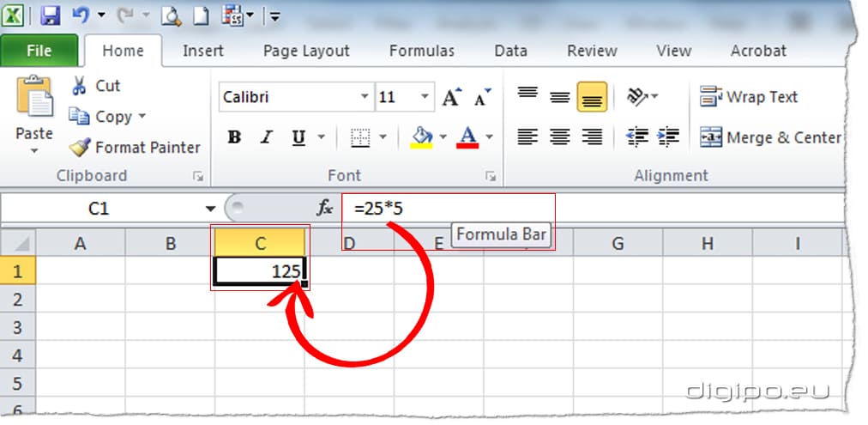Click the Cut scissors icon
The height and width of the screenshot is (425, 868).
80,86
